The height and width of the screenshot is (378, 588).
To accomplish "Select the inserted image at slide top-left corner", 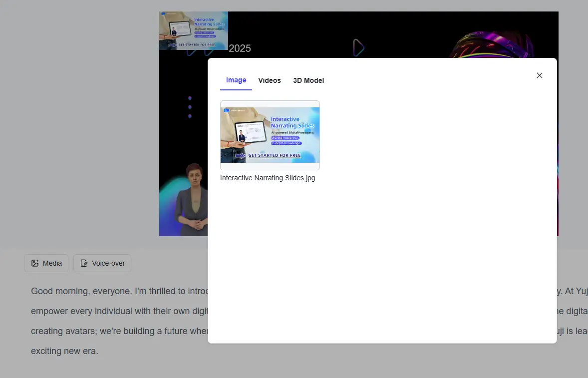I will click(194, 31).
